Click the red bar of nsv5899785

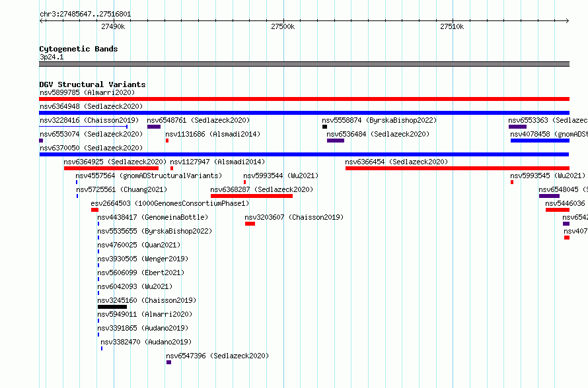pyautogui.click(x=304, y=99)
